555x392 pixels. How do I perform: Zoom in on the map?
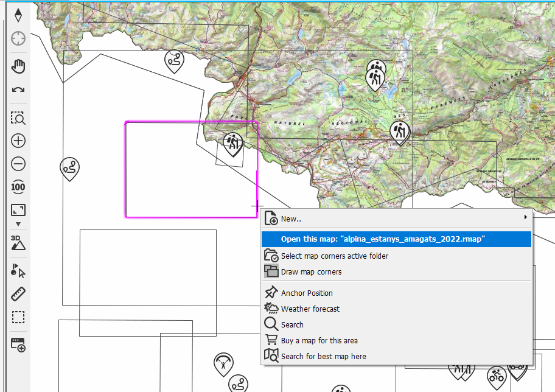[18, 141]
